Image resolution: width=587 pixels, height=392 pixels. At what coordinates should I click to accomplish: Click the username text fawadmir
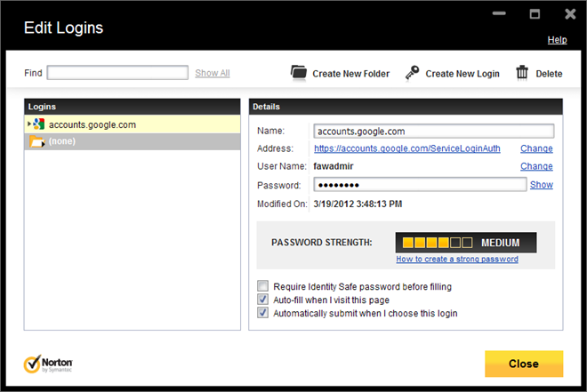coord(334,166)
